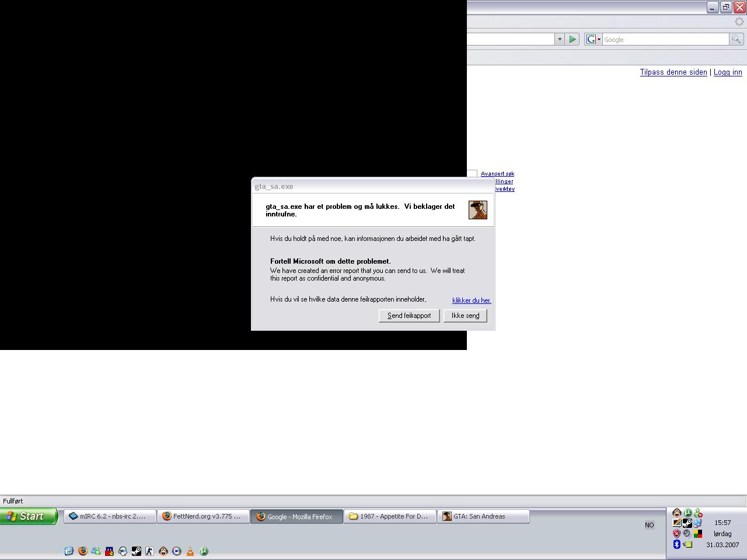Open search engine selector dropdown (Google)

[x=594, y=39]
